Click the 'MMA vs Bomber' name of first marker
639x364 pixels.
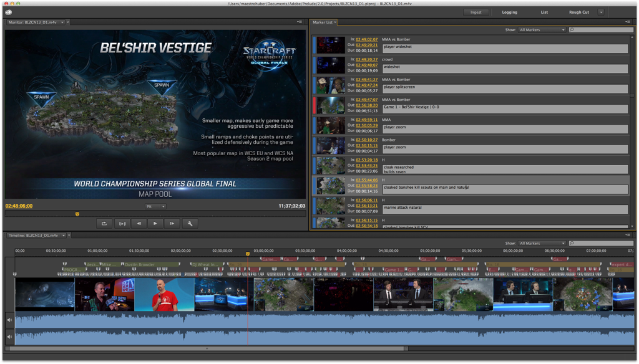coord(396,39)
